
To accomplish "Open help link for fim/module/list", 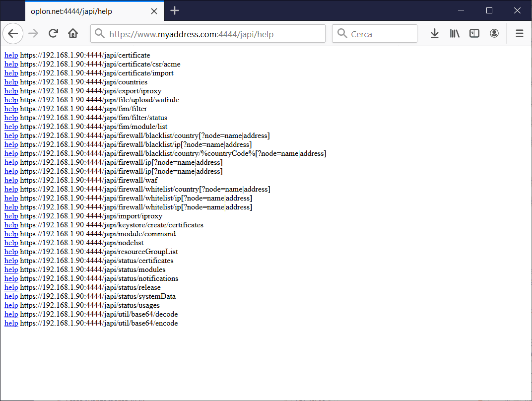I will (x=11, y=127).
